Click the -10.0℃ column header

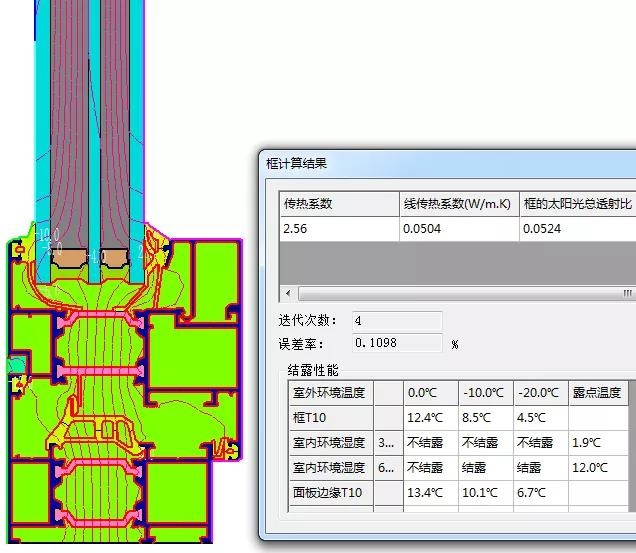click(x=486, y=393)
